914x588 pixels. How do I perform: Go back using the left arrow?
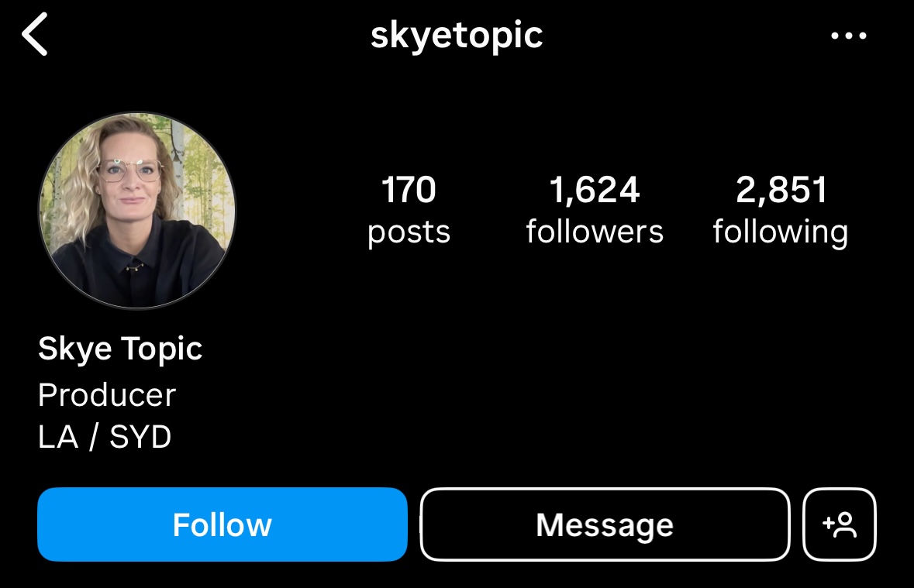pos(34,35)
